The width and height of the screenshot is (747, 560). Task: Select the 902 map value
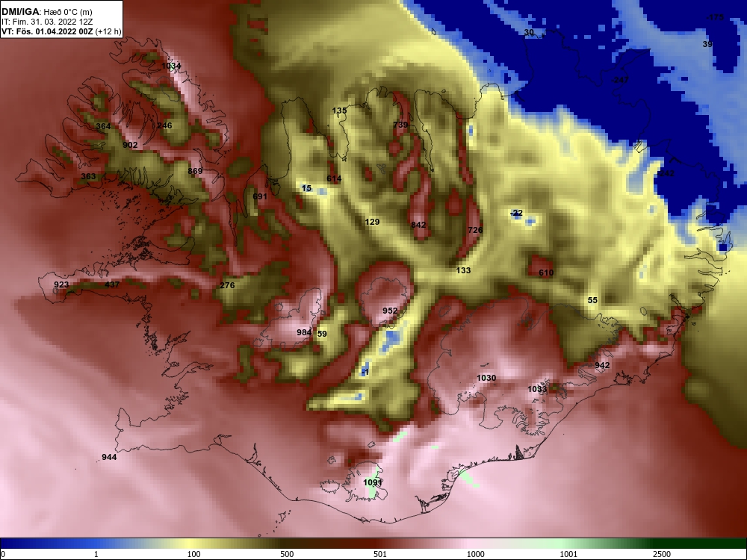point(130,145)
